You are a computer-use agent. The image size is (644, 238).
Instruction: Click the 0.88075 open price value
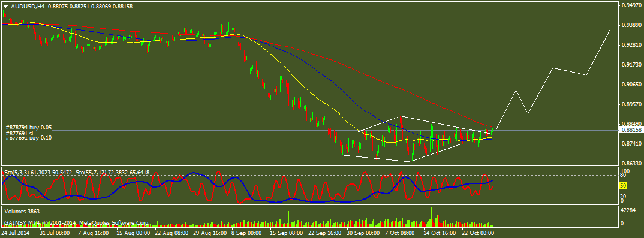pos(59,7)
